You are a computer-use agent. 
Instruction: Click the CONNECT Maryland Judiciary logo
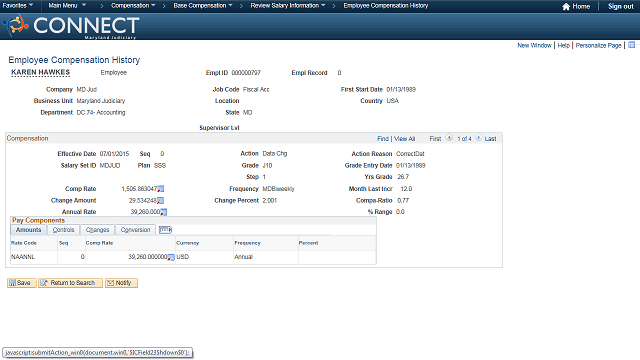pyautogui.click(x=71, y=27)
